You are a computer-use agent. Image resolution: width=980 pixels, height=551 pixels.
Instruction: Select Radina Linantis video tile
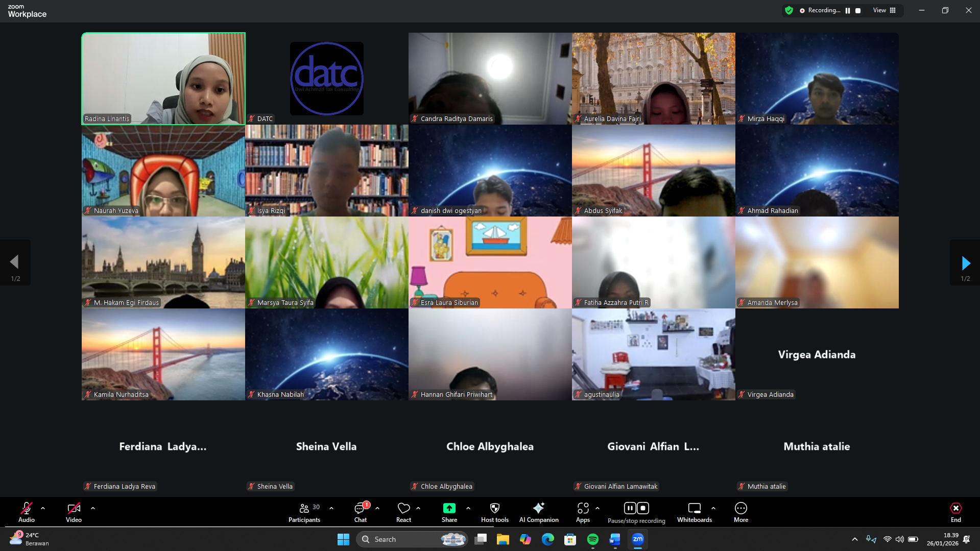[x=163, y=79]
